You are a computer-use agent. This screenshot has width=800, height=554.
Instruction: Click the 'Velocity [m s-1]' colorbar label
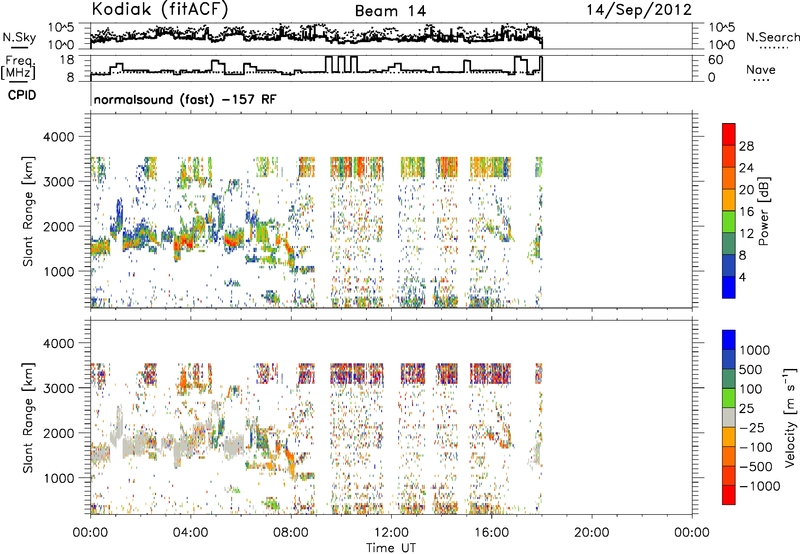tap(790, 417)
